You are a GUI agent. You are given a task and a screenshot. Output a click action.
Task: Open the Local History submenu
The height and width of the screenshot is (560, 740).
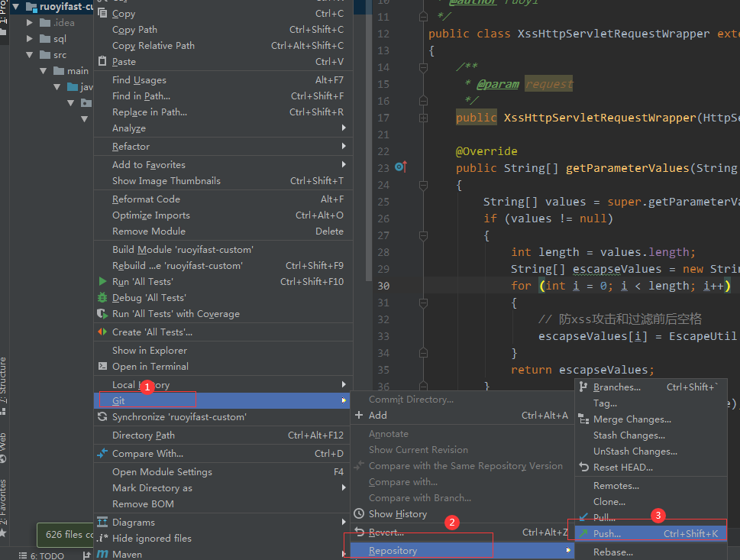pyautogui.click(x=223, y=385)
